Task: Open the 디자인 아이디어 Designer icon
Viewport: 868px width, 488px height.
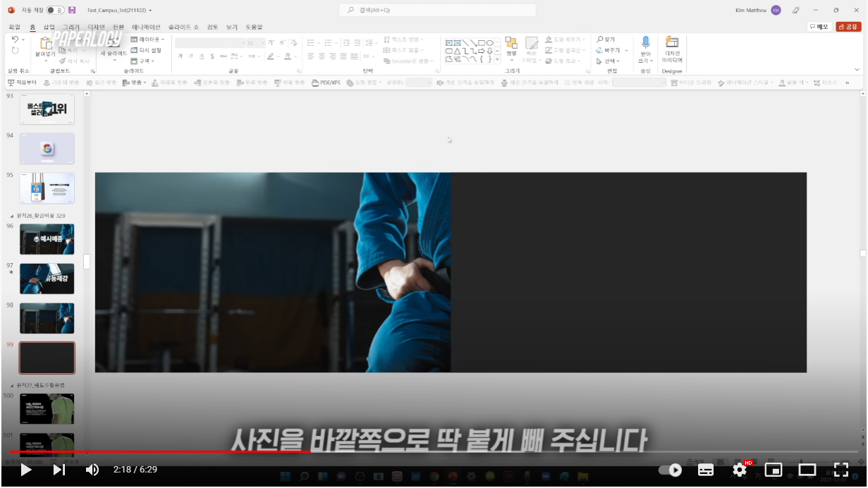Action: tap(672, 43)
